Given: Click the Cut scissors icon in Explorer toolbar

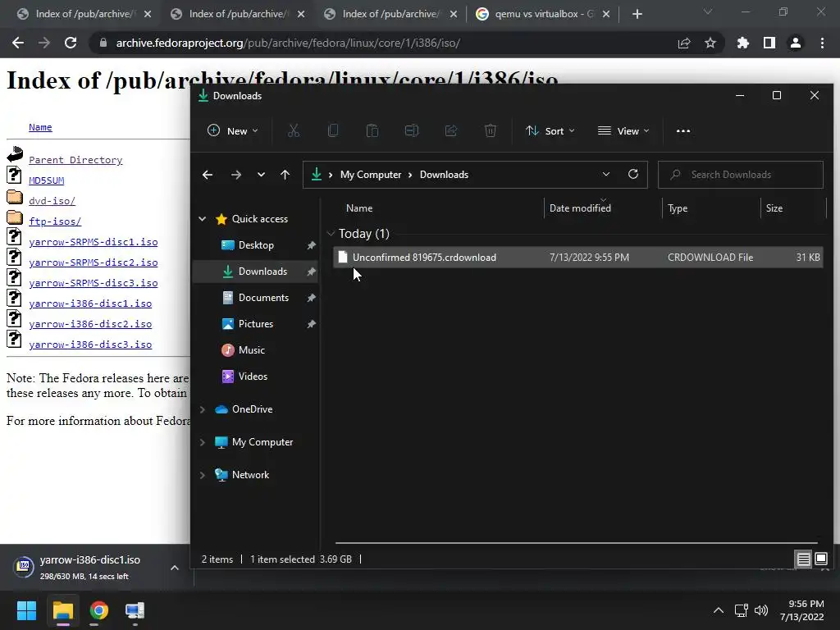Looking at the screenshot, I should (294, 130).
